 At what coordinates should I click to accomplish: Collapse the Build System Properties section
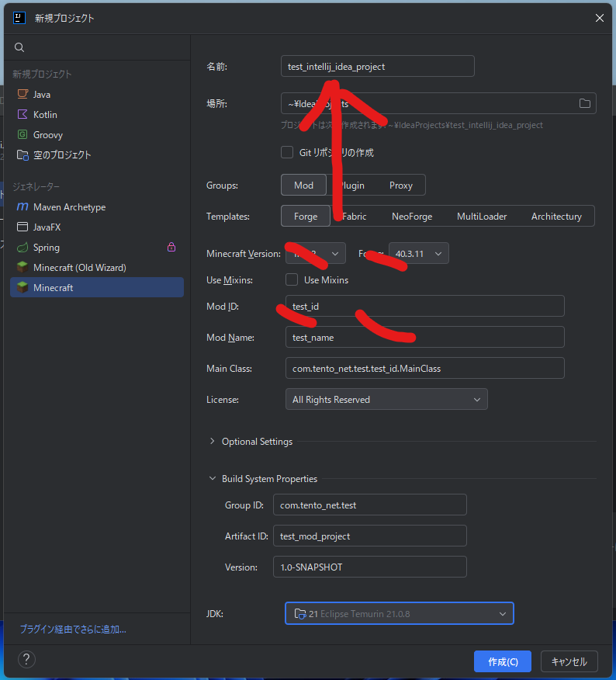[213, 479]
